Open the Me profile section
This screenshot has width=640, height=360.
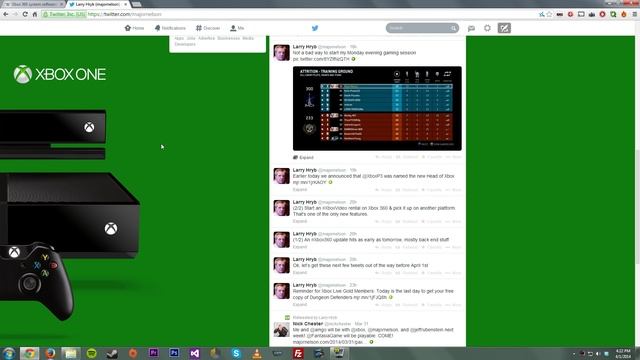tap(237, 28)
